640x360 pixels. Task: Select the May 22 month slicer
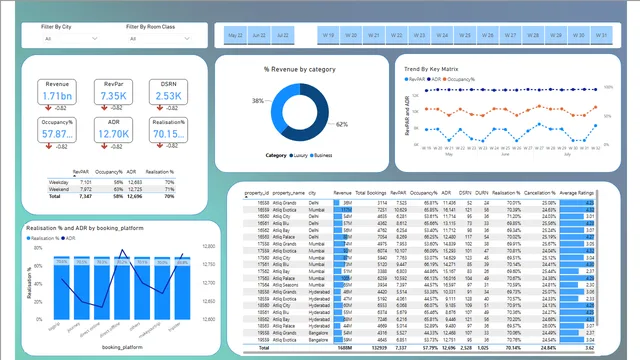coord(235,36)
